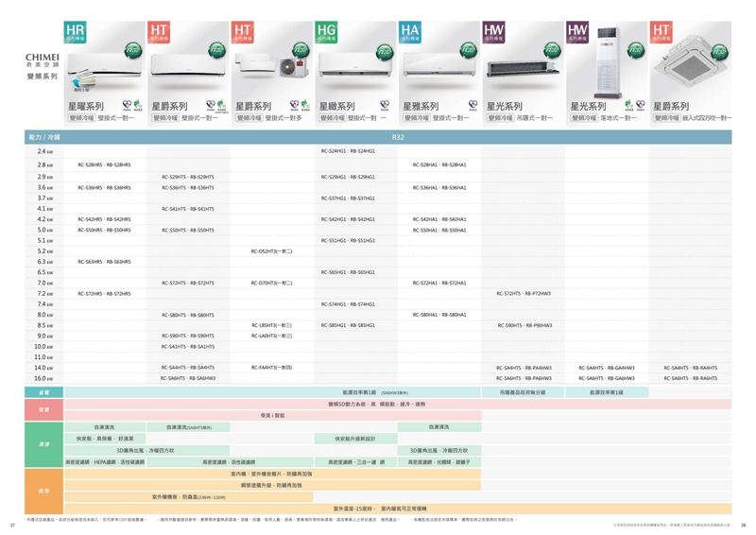Click the green HG series badge
Viewport: 756px width, 535px height.
point(327,33)
